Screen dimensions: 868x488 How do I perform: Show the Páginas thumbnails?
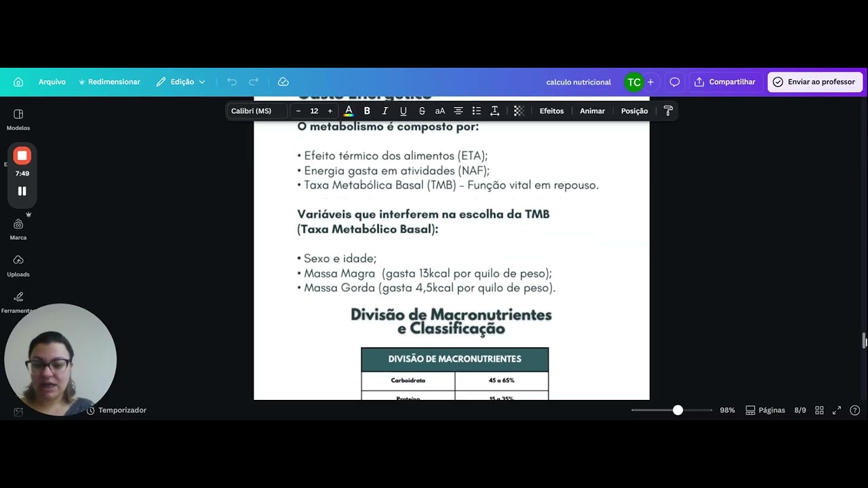click(765, 411)
